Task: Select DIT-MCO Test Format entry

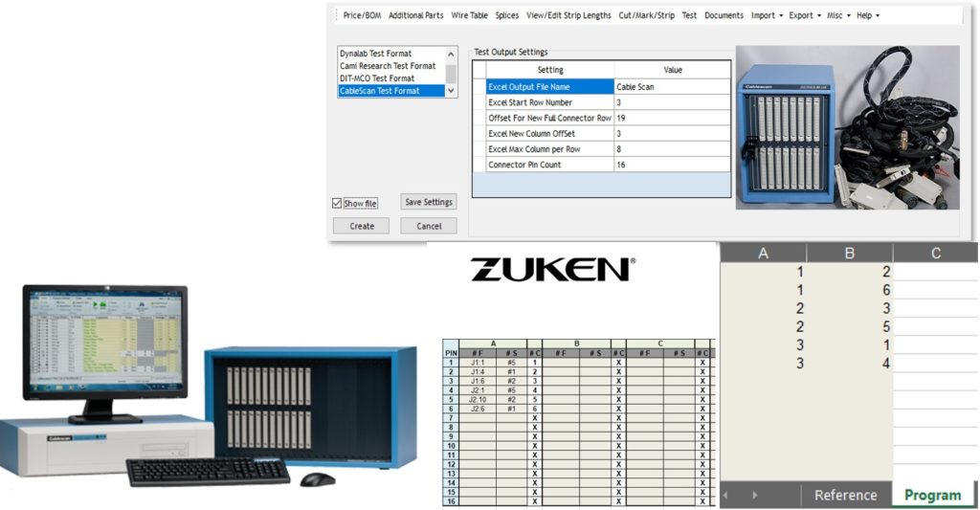Action: pyautogui.click(x=377, y=78)
